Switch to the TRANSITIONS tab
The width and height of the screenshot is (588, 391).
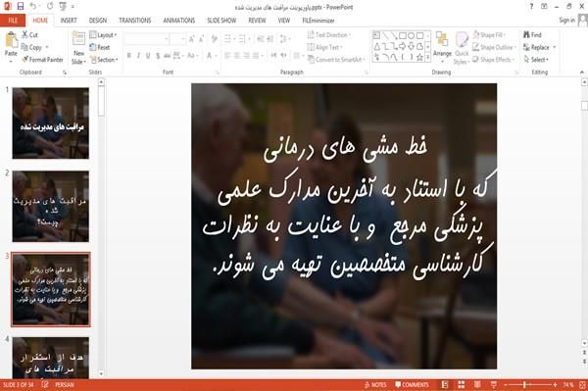(135, 21)
